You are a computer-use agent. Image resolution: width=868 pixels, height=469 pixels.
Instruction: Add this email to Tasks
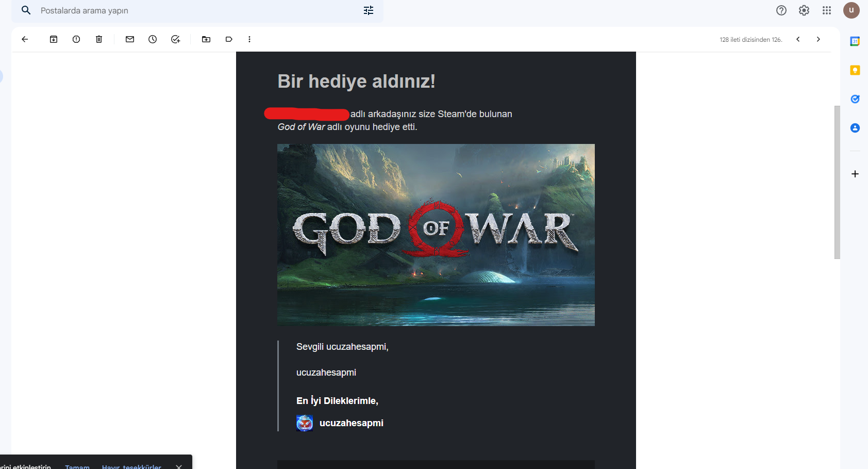(175, 39)
